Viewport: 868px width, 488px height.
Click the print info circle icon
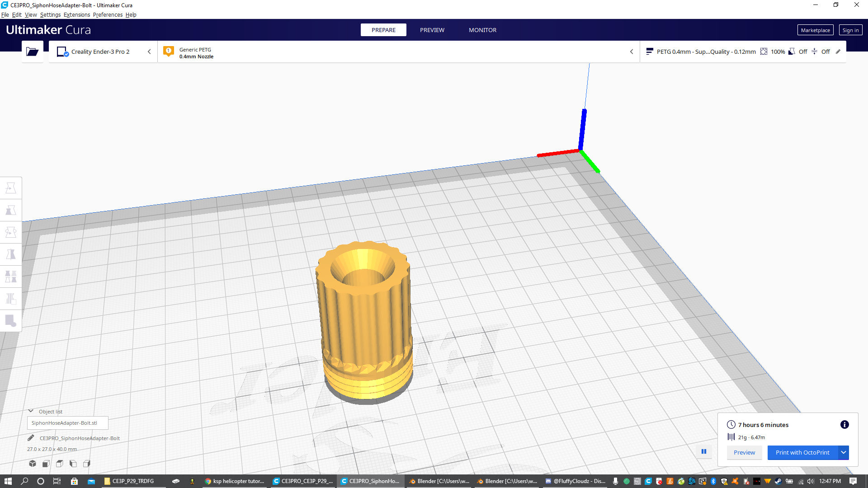click(x=844, y=425)
